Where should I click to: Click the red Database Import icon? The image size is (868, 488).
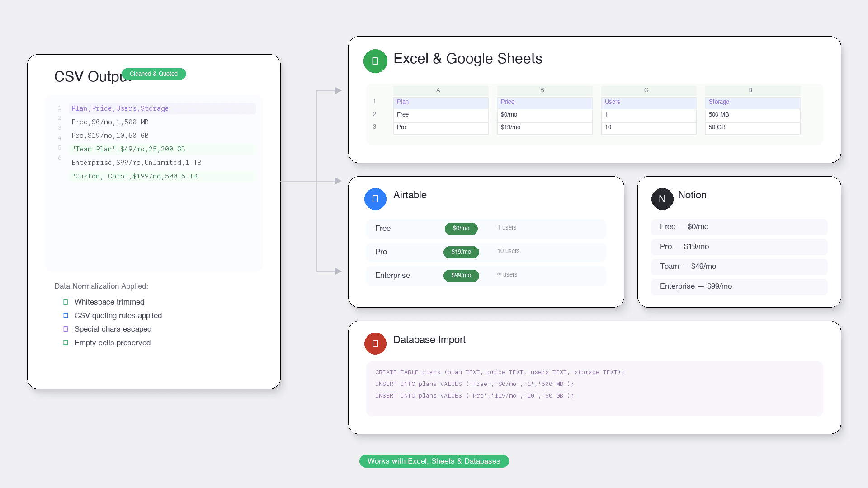point(375,343)
